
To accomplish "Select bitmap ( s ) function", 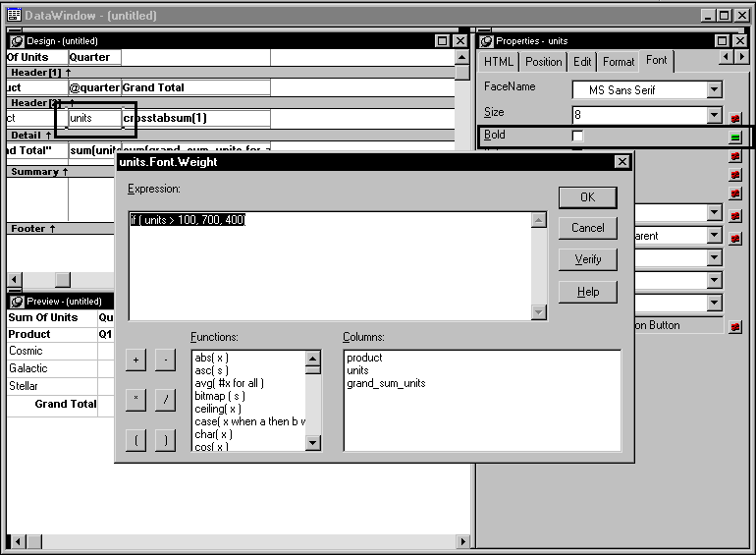I will click(x=220, y=397).
